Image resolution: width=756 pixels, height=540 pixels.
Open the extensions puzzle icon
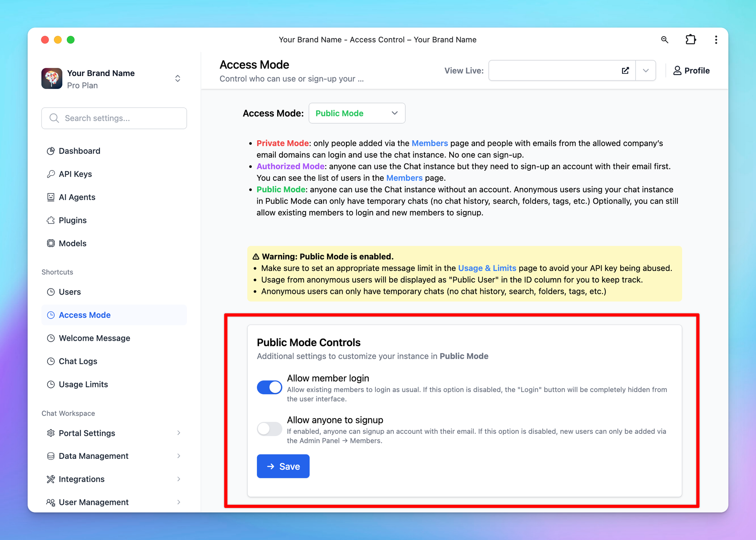[x=691, y=39]
